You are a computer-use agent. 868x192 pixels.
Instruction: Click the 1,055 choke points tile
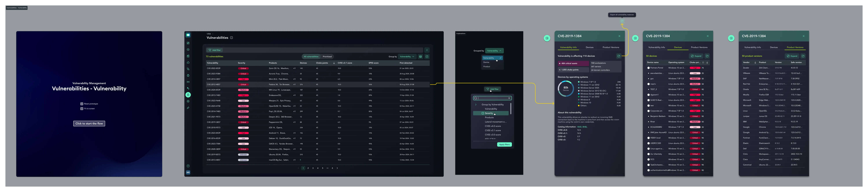[x=573, y=70]
